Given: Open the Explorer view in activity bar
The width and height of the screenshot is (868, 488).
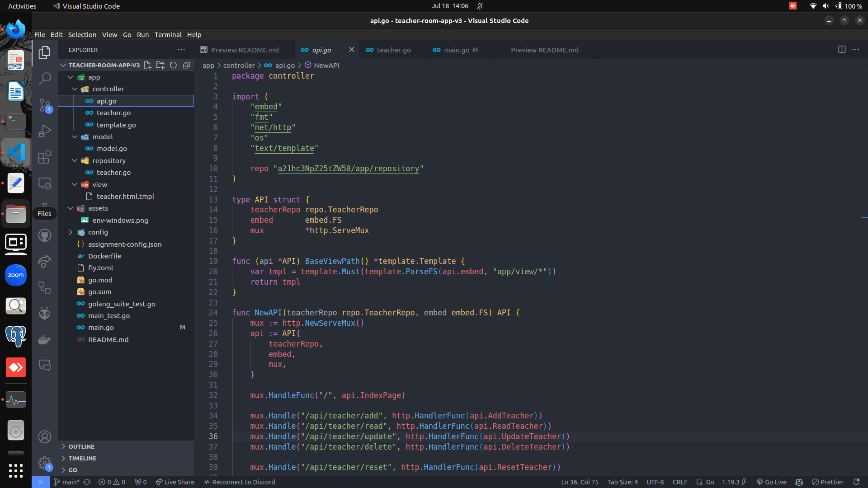Looking at the screenshot, I should click(44, 52).
